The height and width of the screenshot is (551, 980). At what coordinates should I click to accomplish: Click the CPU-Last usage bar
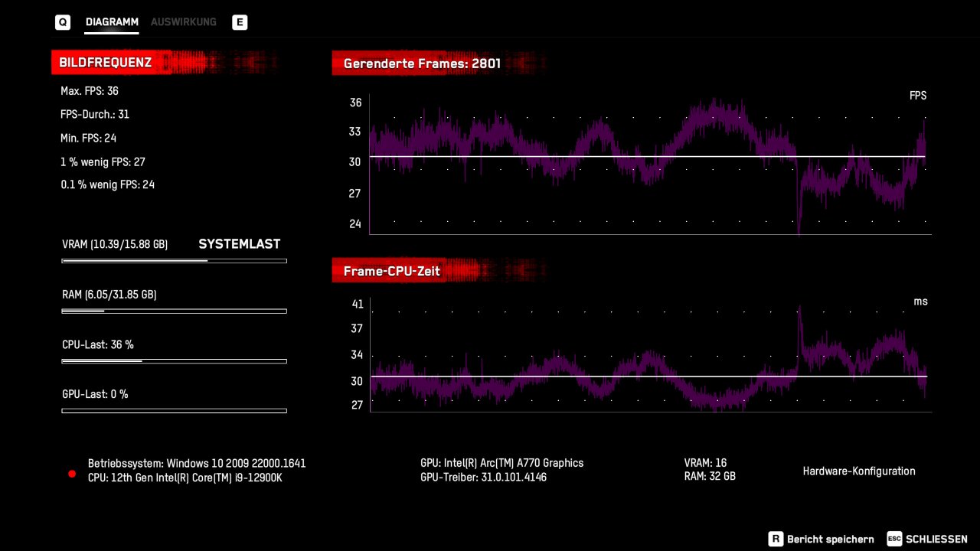point(174,361)
